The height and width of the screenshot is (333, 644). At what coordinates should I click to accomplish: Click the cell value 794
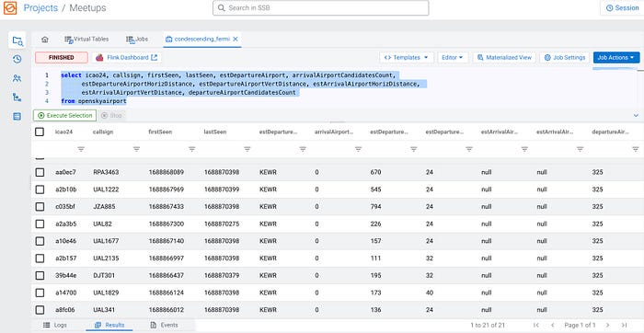375,207
